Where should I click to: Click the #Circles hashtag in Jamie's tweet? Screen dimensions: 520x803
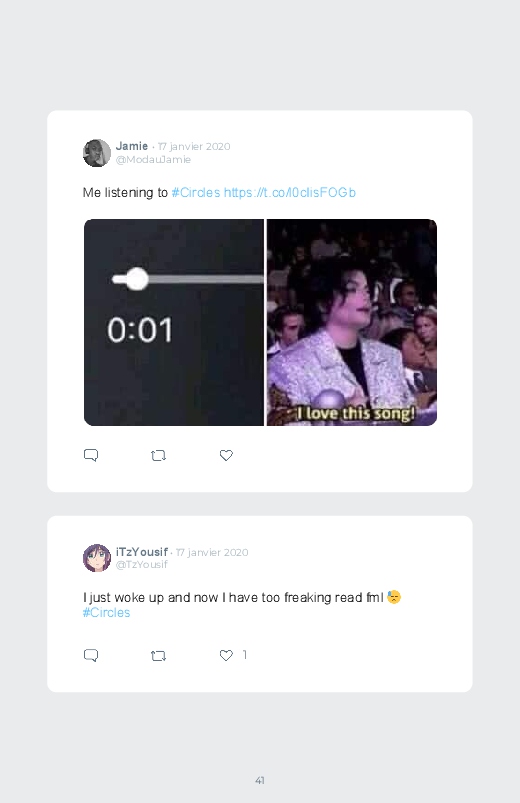pos(196,193)
